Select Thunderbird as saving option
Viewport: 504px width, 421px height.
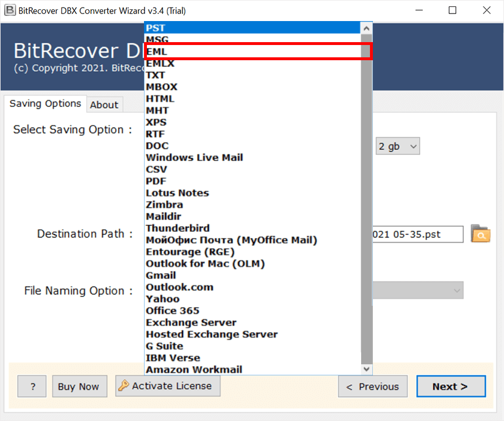(x=252, y=228)
